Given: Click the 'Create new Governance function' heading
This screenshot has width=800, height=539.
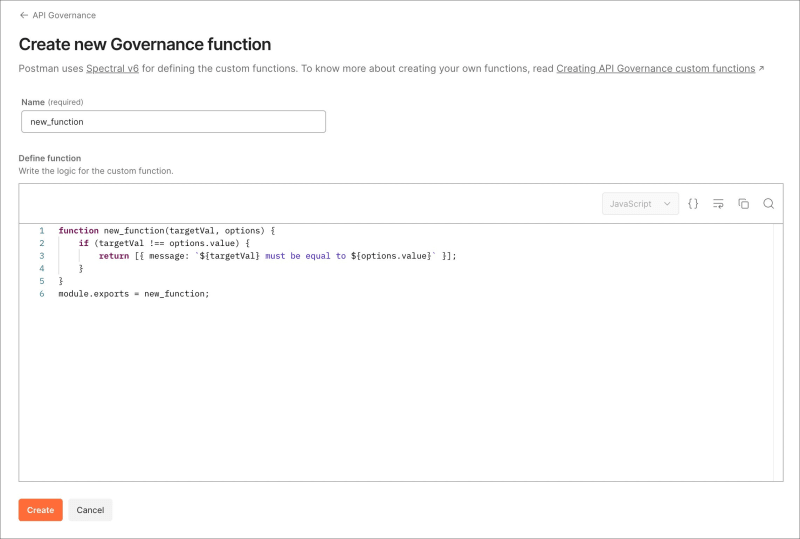Looking at the screenshot, I should [145, 44].
